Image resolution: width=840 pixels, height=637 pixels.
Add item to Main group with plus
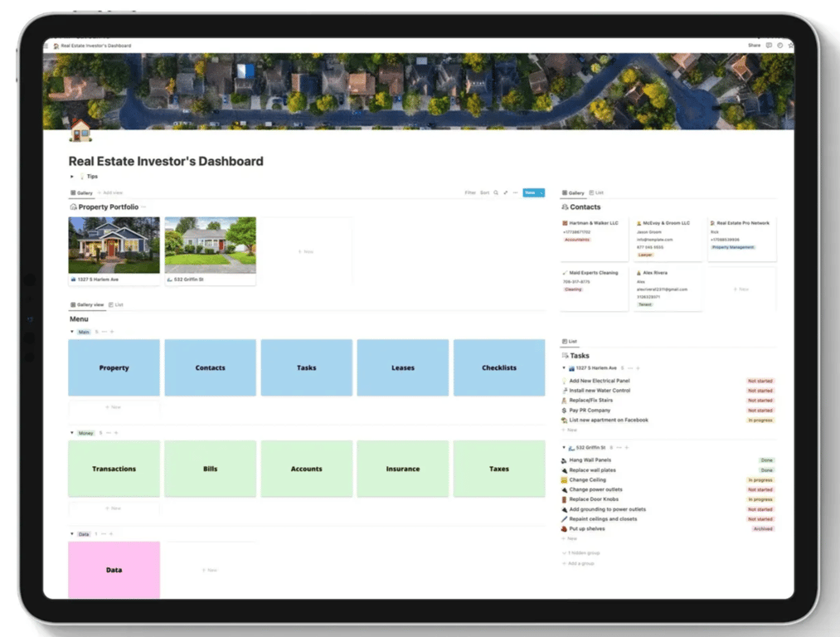(112, 332)
